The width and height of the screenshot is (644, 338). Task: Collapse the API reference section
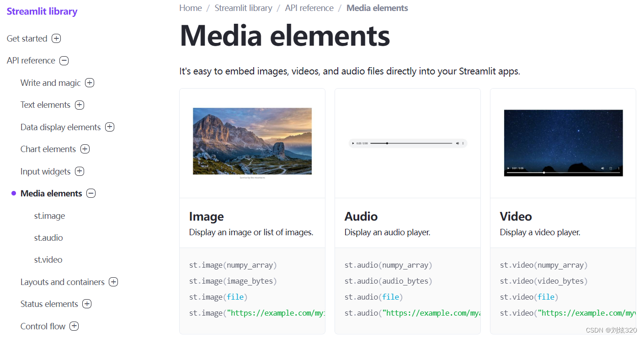point(64,60)
